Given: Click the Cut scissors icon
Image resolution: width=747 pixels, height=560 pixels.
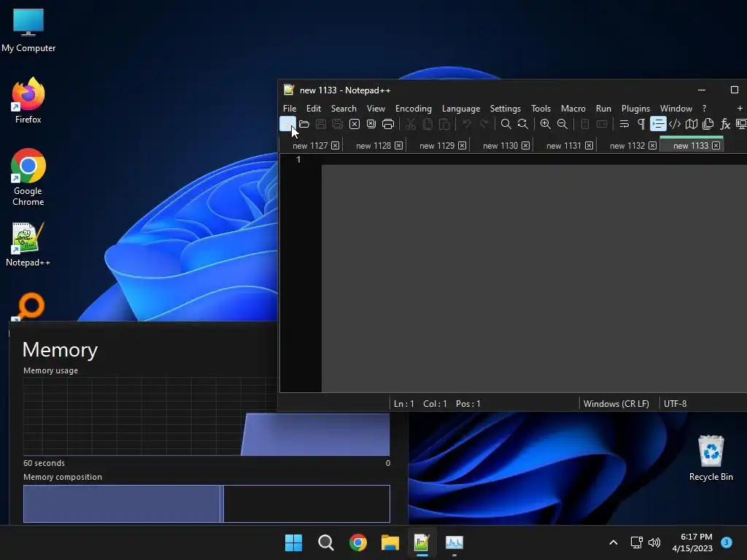Looking at the screenshot, I should (410, 124).
